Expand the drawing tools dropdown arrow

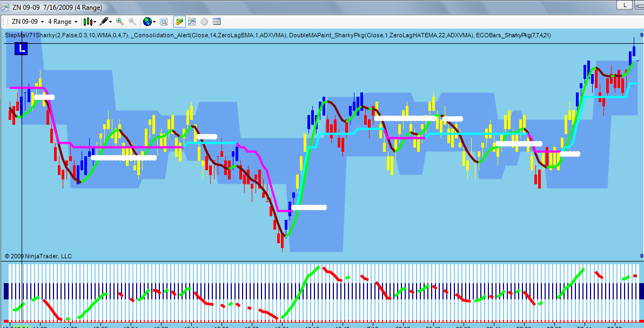111,22
